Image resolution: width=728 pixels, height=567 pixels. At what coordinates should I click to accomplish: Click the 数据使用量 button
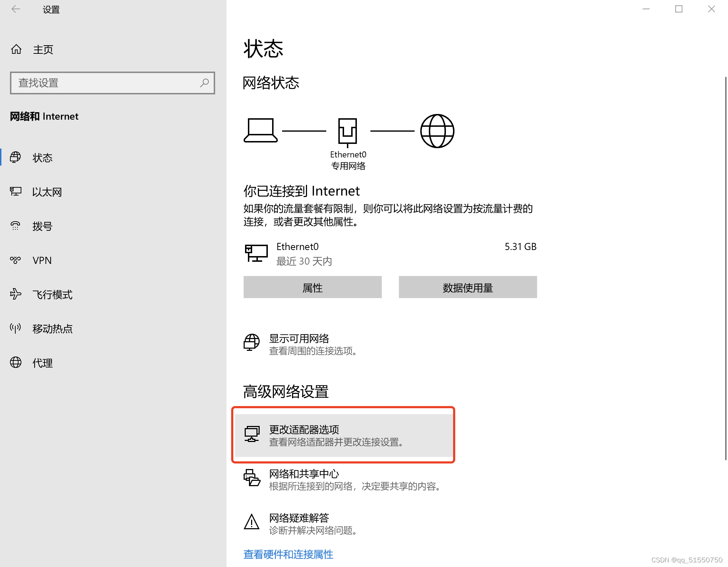[x=468, y=287]
